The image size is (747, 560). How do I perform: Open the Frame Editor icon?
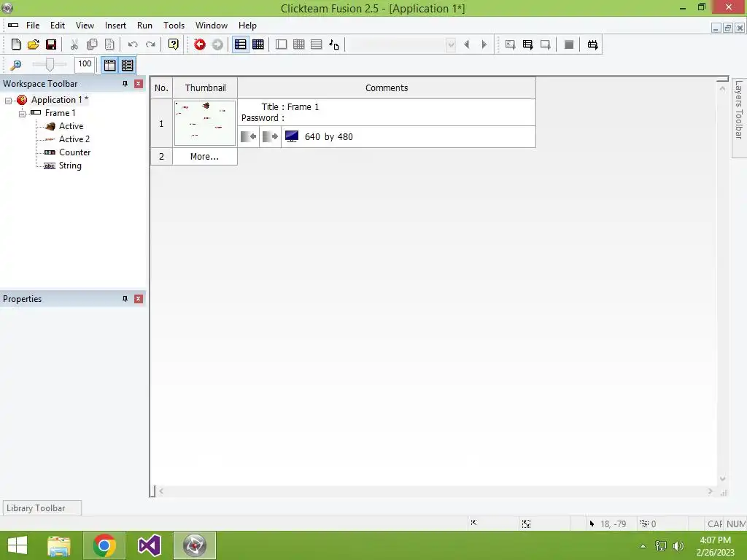pyautogui.click(x=281, y=44)
